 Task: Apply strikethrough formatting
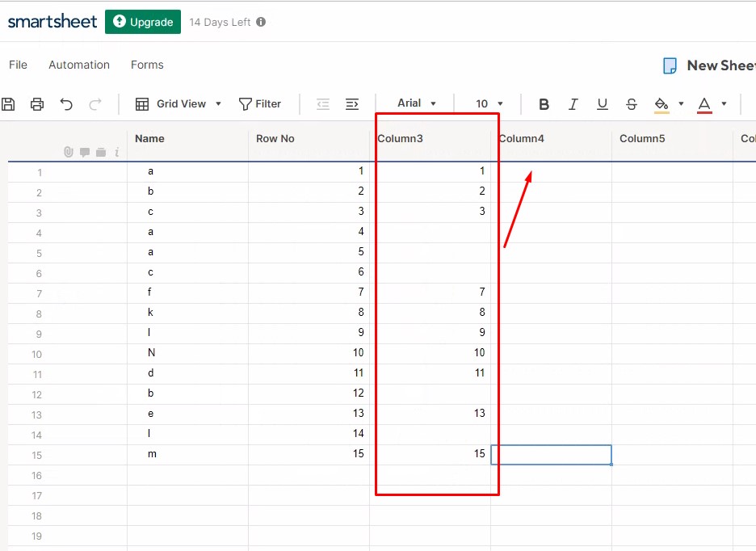[631, 103]
